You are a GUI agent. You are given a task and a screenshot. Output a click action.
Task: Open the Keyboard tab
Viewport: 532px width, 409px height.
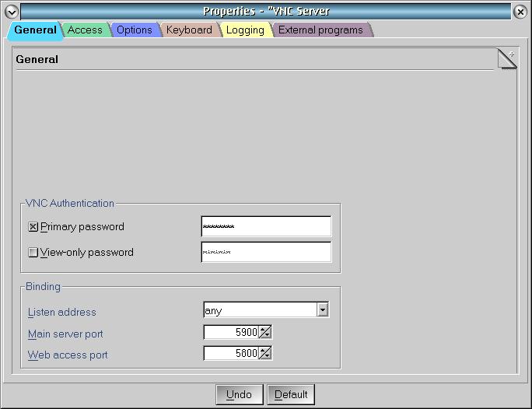(x=189, y=30)
